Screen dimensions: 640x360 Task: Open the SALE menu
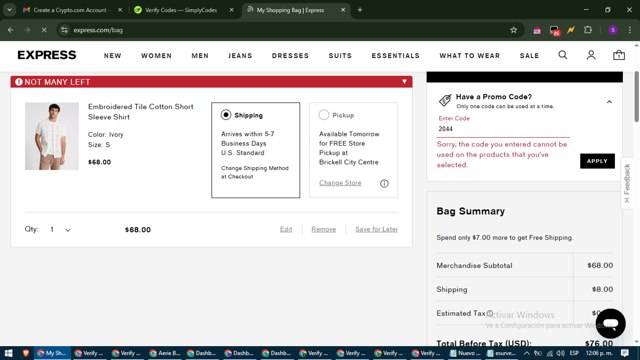[529, 56]
